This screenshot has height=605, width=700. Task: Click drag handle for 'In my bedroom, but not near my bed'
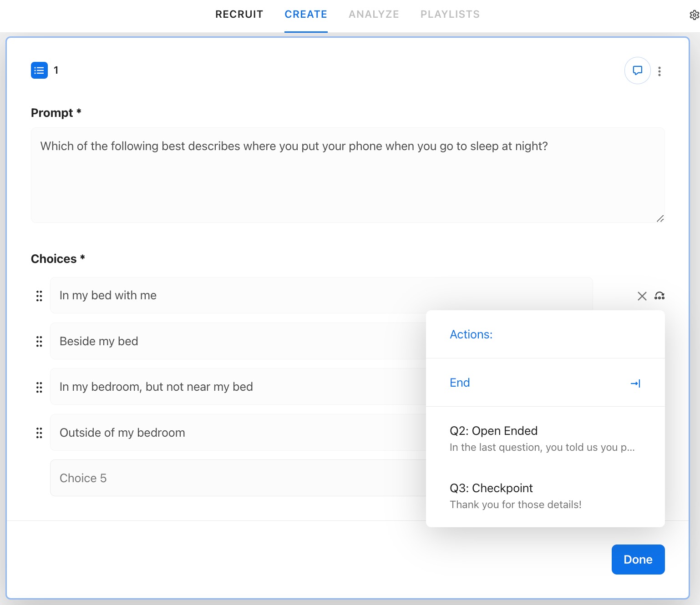[39, 387]
